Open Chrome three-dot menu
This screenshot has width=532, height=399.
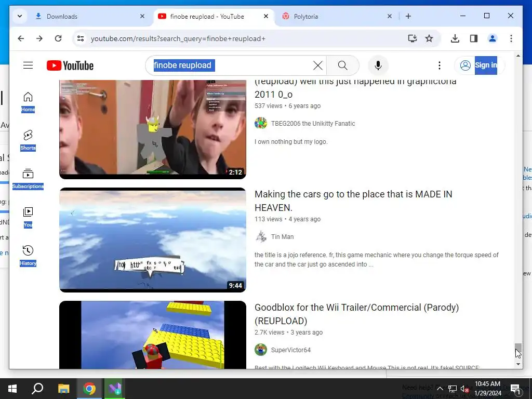click(511, 38)
